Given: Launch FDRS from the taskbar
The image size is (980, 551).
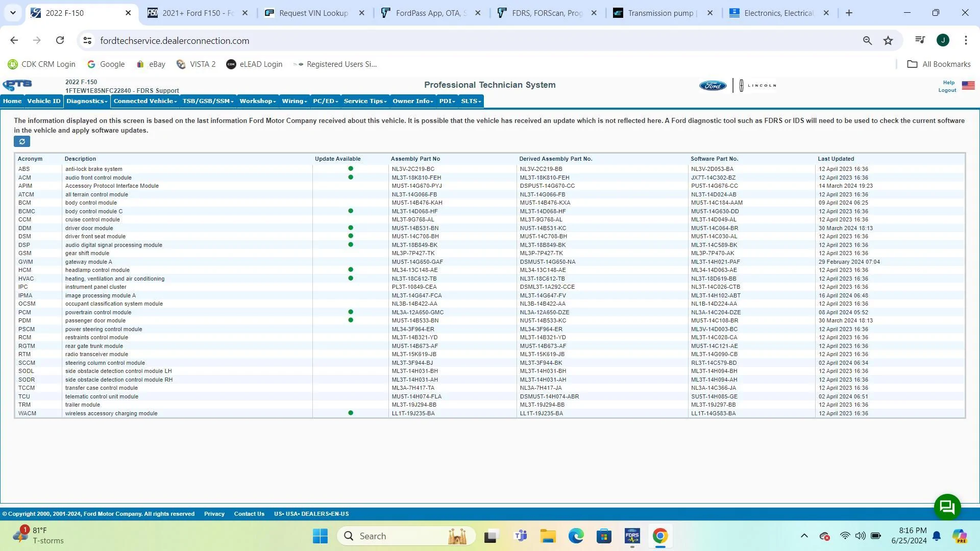Looking at the screenshot, I should 632,536.
